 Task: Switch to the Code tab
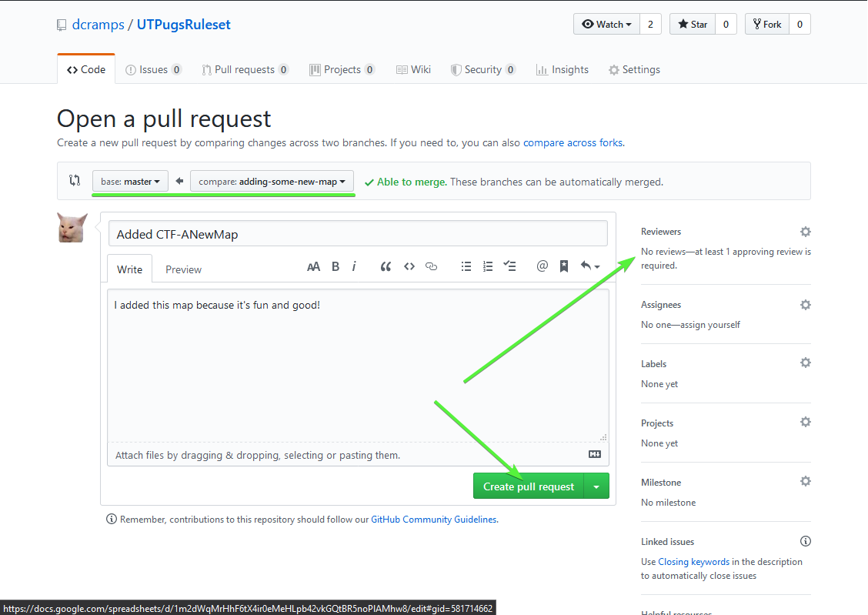(86, 70)
